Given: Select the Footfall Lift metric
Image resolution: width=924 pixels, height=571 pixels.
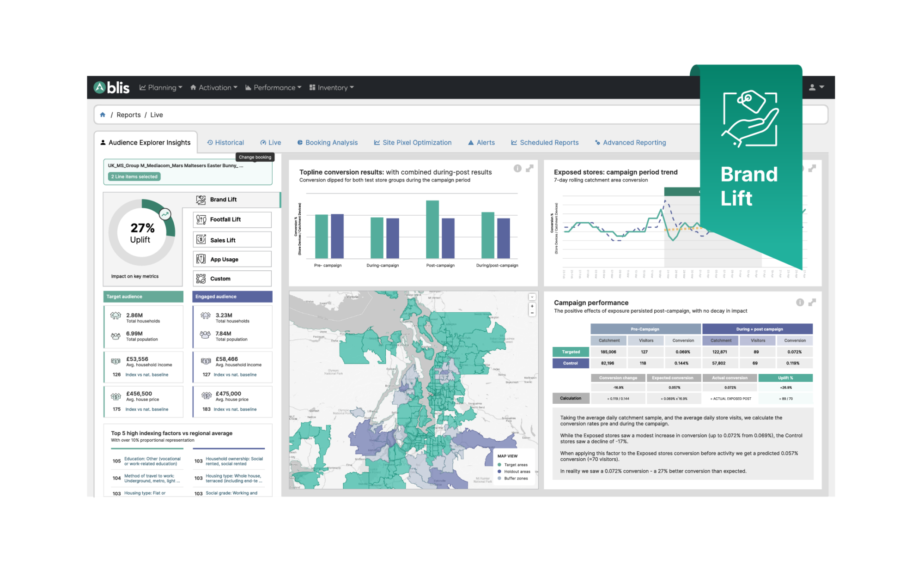Looking at the screenshot, I should click(232, 219).
